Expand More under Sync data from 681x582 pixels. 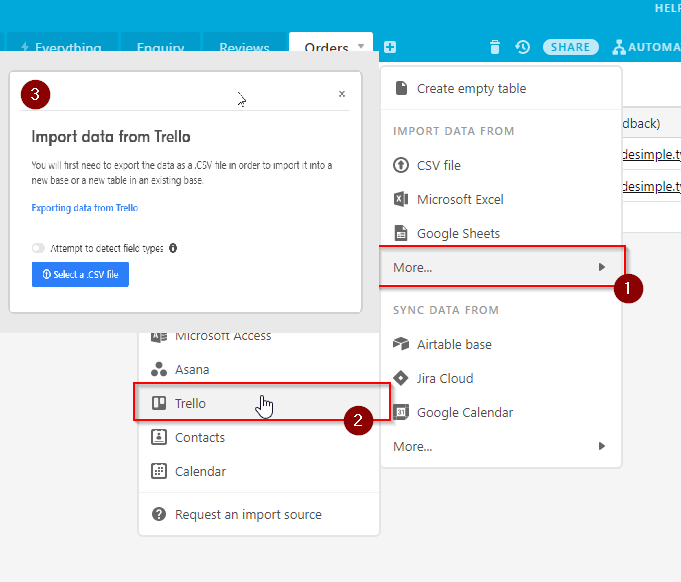coord(501,446)
